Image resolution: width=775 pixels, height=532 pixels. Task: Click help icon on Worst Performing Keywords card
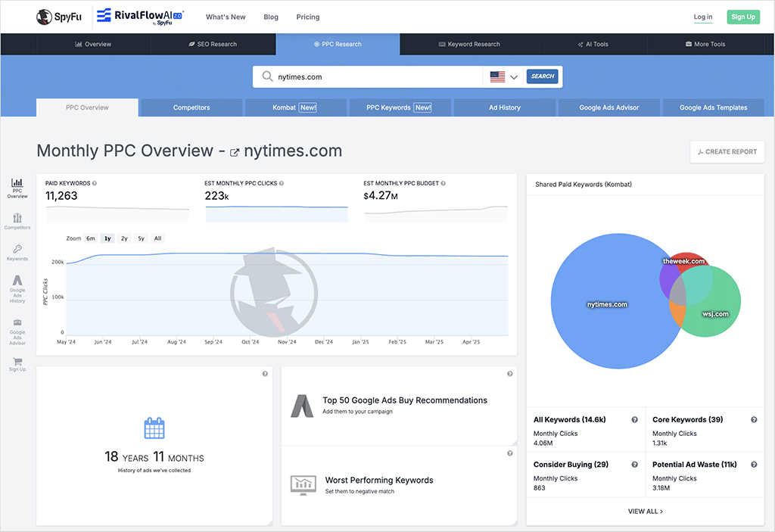(509, 453)
